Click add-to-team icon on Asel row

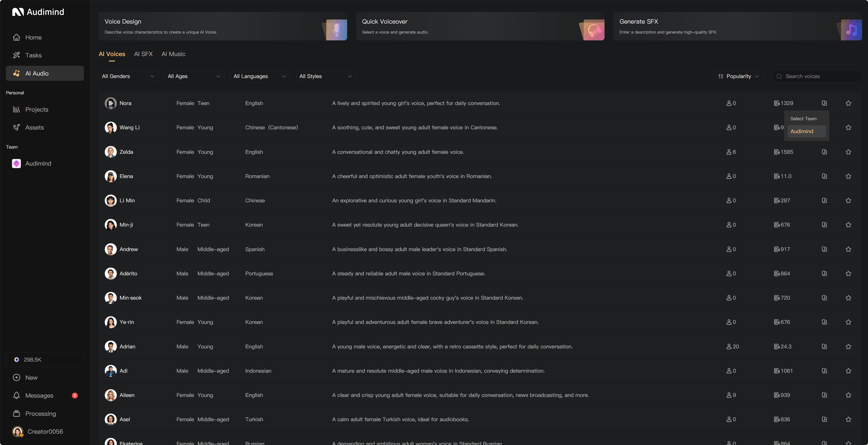click(824, 419)
